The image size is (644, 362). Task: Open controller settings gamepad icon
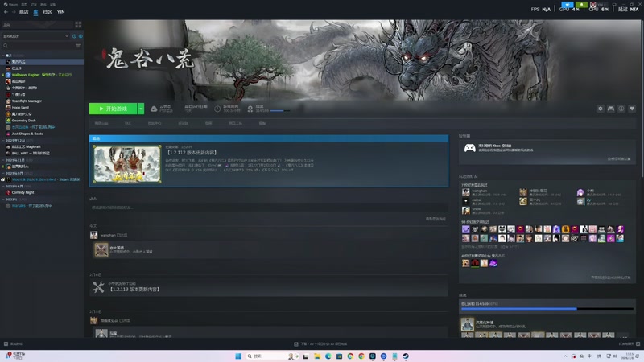[x=611, y=109]
